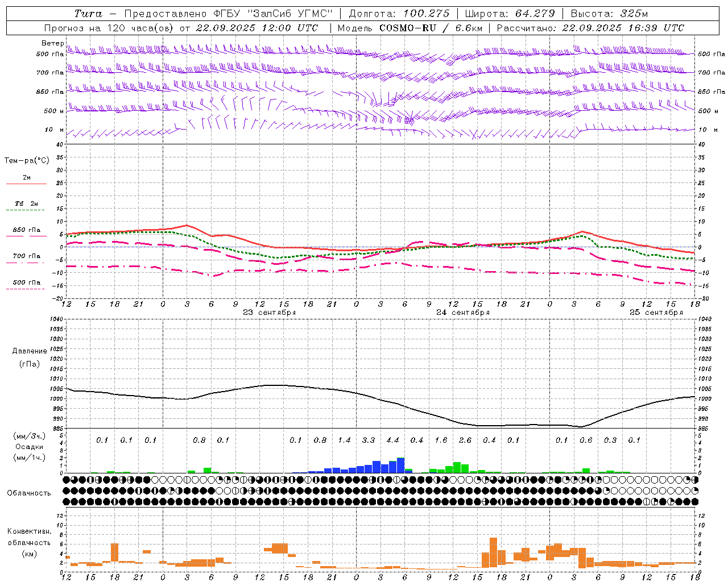Click the tallest blue precipitation bar
The image size is (728, 582).
coord(400,465)
